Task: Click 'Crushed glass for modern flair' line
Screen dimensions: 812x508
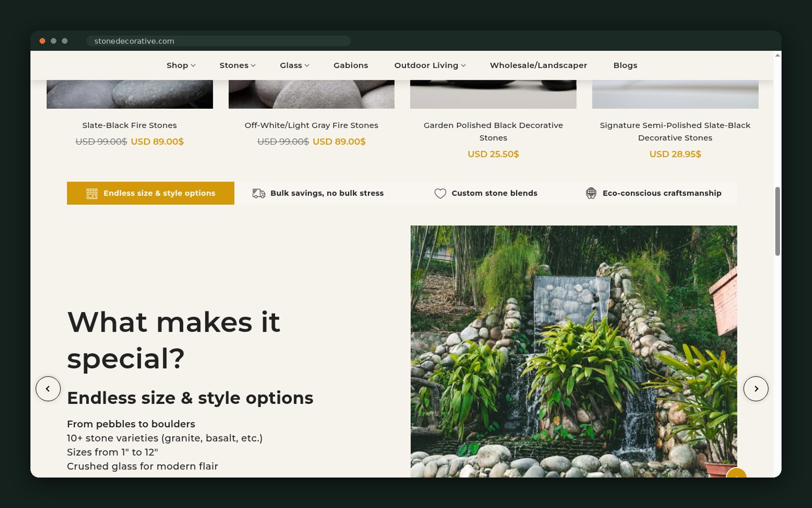Action: click(x=143, y=466)
